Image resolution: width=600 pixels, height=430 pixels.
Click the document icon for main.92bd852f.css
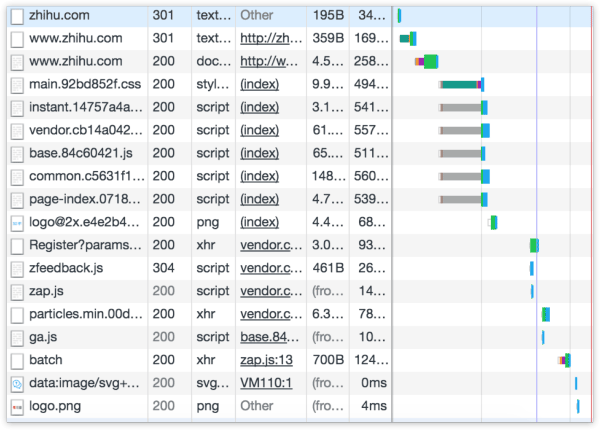[17, 85]
